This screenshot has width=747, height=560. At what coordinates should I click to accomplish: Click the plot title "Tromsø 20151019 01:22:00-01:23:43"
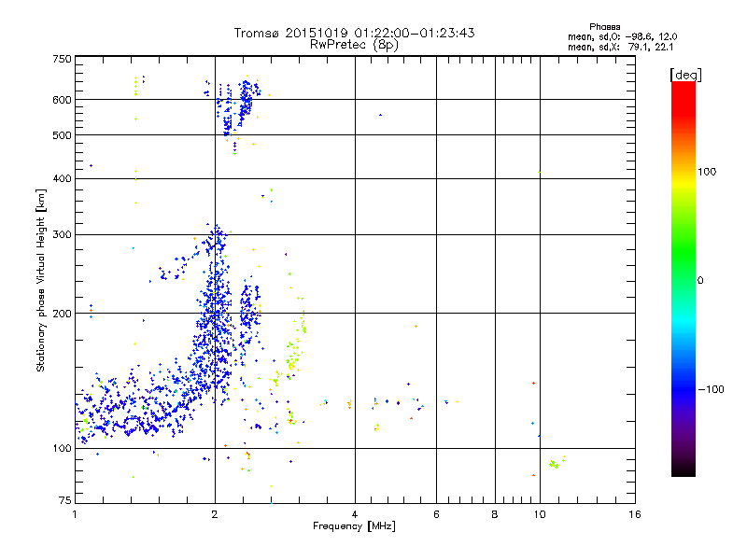[x=354, y=33]
